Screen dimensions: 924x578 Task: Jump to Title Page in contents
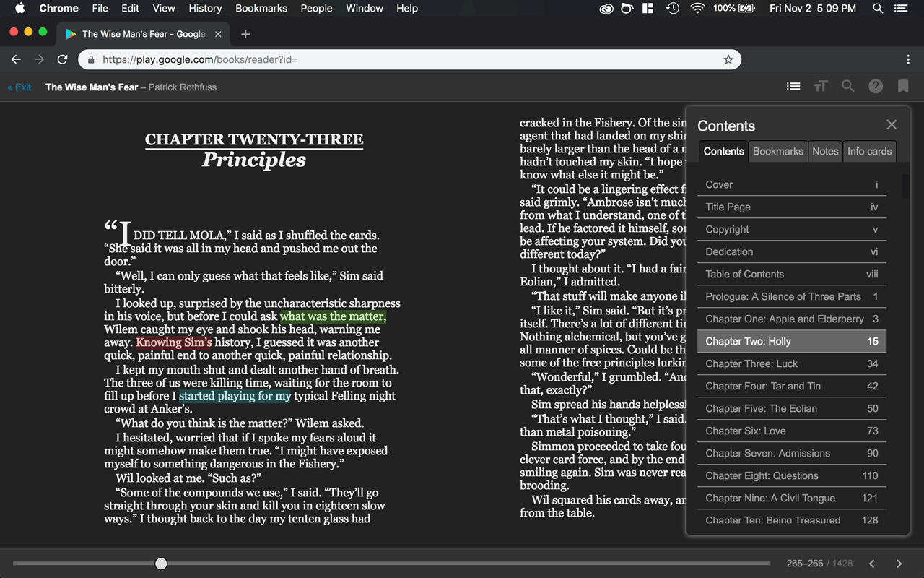tap(792, 207)
